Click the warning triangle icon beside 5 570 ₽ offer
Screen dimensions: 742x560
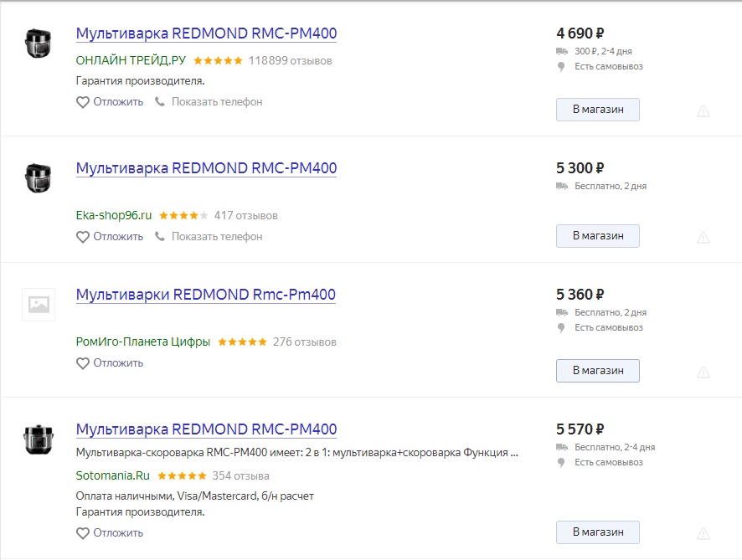pos(703,534)
